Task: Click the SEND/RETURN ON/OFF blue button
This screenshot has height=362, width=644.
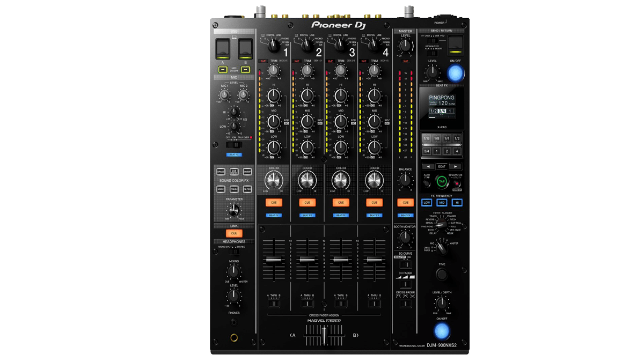Action: pyautogui.click(x=455, y=72)
